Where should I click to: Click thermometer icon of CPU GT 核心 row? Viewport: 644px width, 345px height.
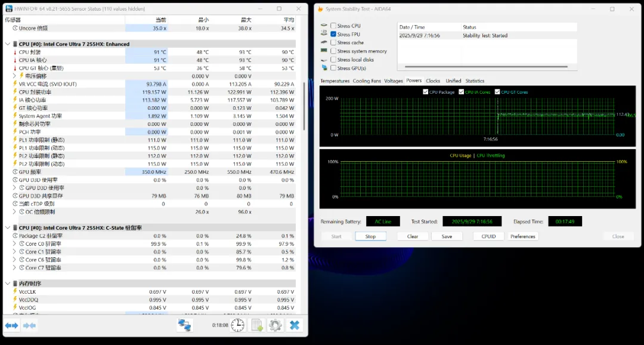coord(15,68)
